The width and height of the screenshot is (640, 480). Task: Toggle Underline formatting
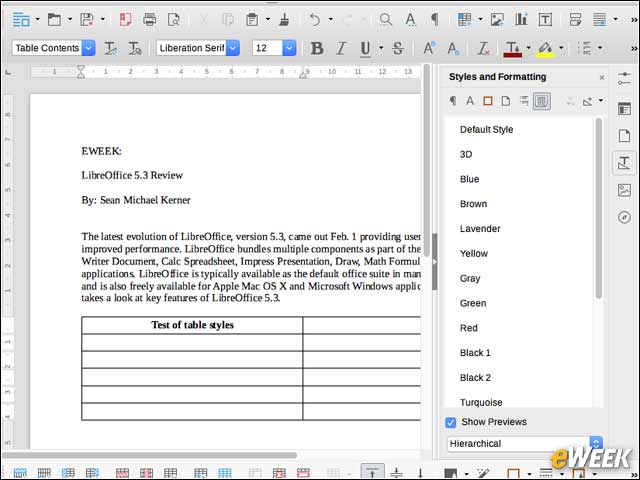point(365,48)
